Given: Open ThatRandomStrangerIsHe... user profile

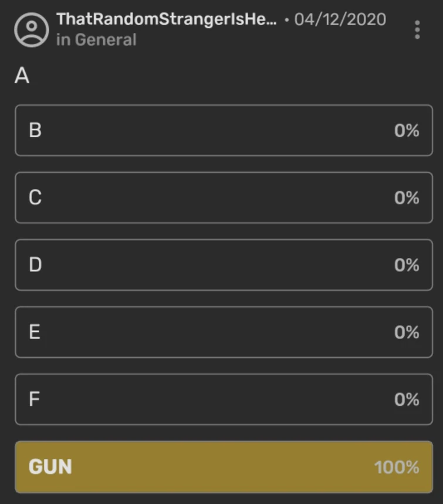Looking at the screenshot, I should pos(166,19).
